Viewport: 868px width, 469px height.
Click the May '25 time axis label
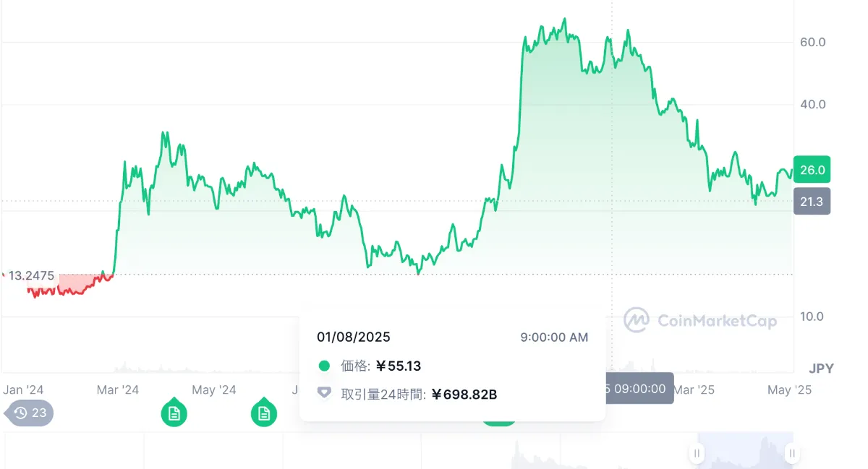789,390
